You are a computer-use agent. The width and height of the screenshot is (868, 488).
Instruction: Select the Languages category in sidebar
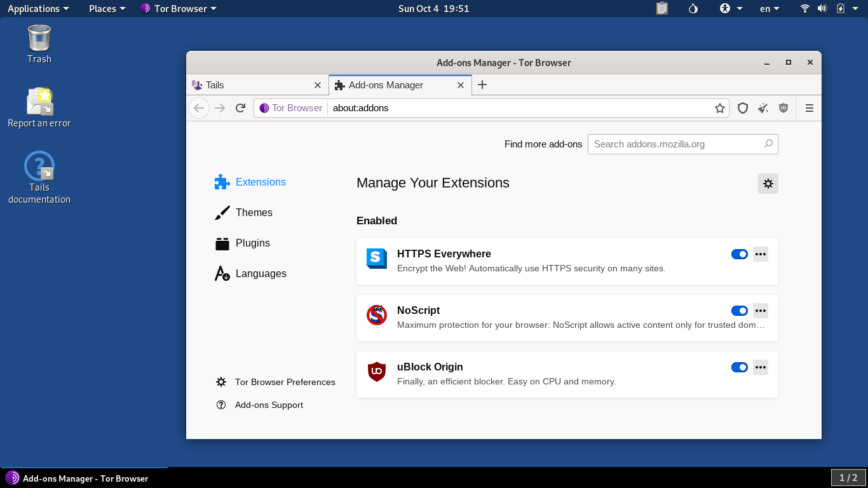point(250,274)
